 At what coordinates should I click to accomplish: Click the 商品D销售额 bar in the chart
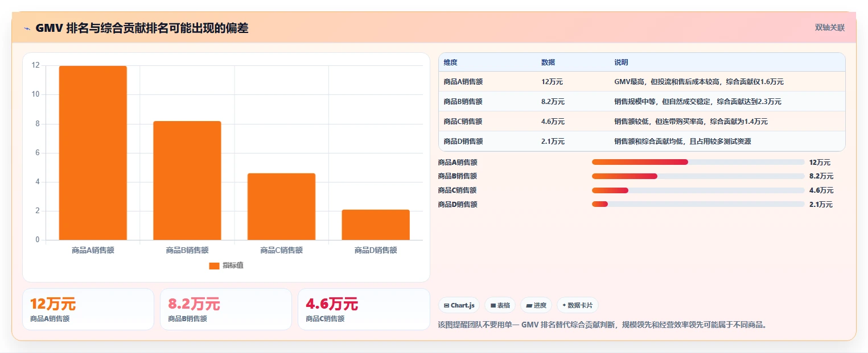(376, 225)
